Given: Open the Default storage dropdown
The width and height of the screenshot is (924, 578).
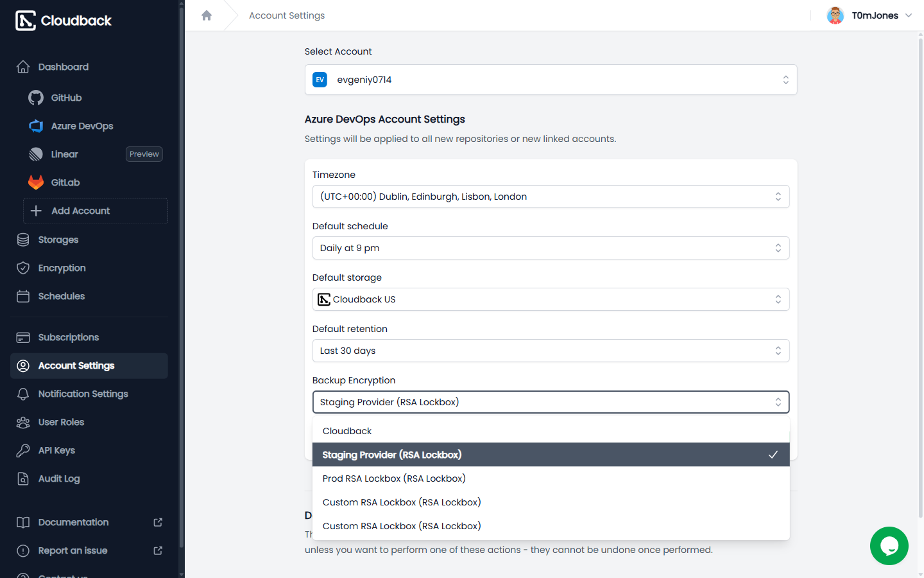Looking at the screenshot, I should [x=551, y=299].
